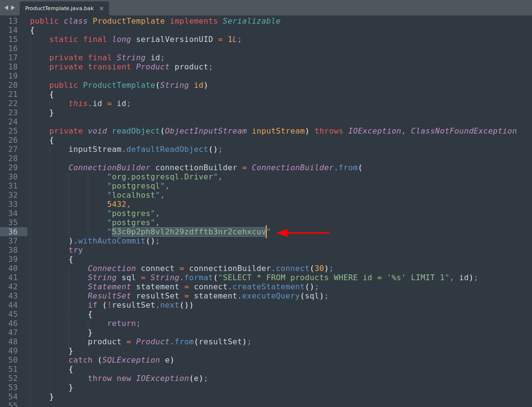Click connect(30) method call
Image resolution: width=532 pixels, height=407 pixels.
click(302, 268)
